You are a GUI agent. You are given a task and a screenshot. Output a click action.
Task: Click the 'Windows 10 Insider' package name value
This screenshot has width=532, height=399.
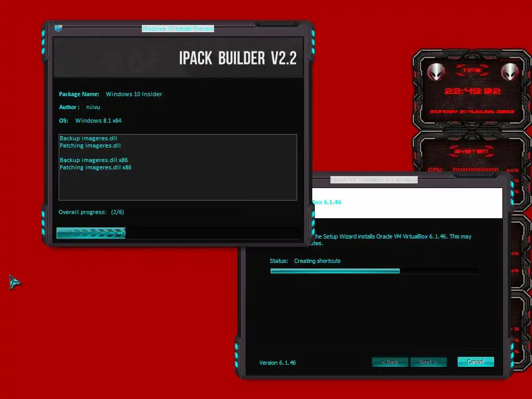tap(134, 94)
